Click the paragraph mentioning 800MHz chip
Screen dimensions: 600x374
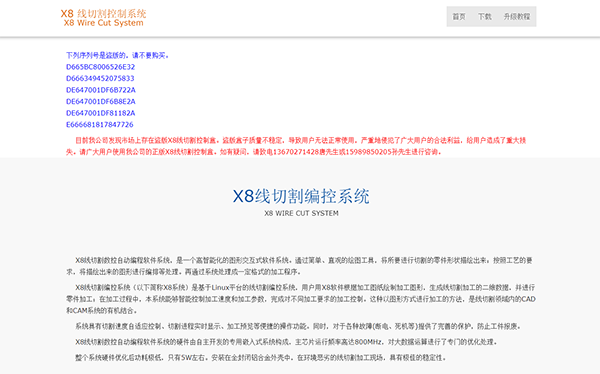click(286, 342)
